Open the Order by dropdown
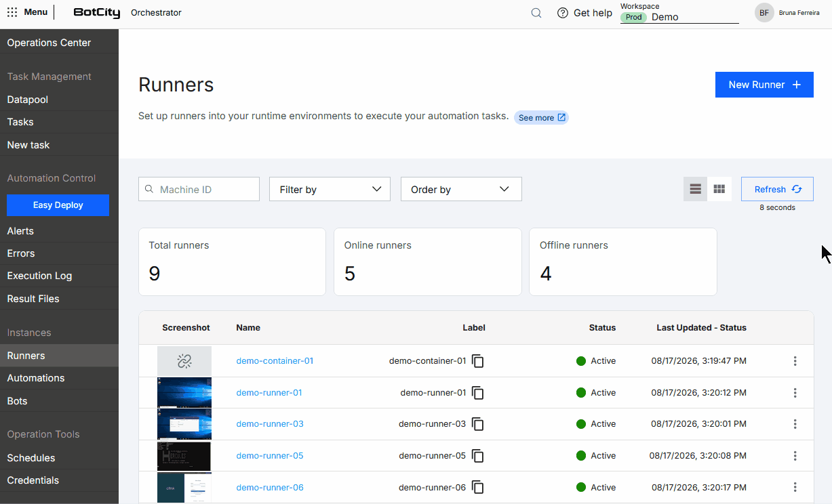The width and height of the screenshot is (832, 504). click(x=461, y=190)
